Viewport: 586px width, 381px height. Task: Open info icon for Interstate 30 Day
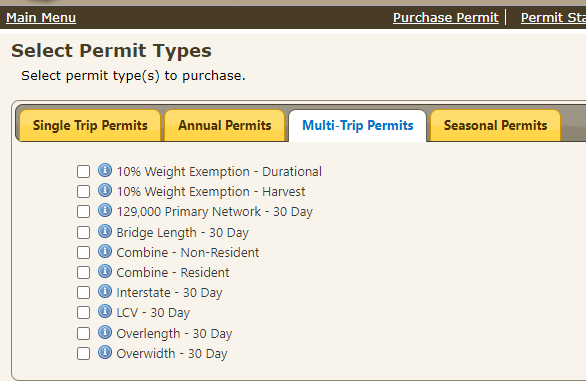coord(105,291)
